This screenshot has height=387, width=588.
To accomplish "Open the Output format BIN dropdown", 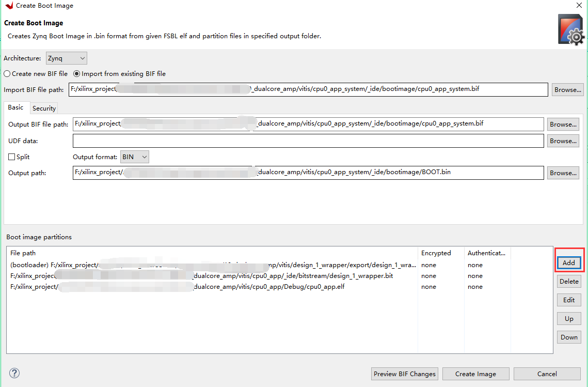I will point(134,157).
